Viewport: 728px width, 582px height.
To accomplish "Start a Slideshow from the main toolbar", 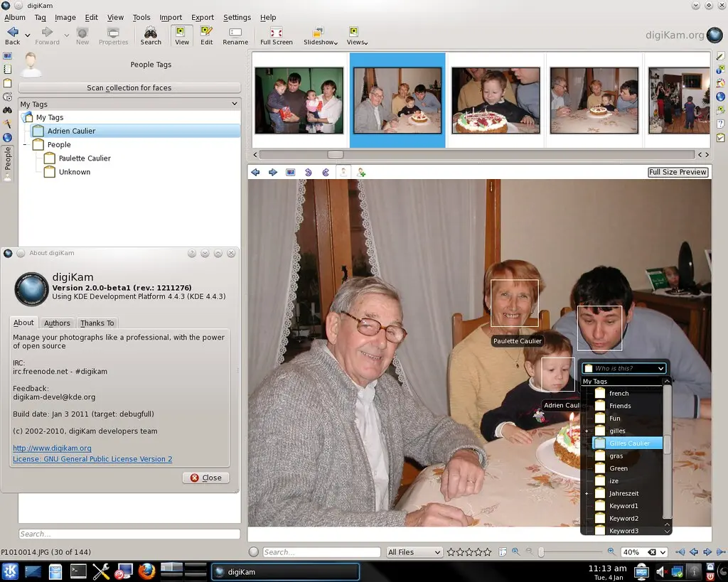I will tap(319, 34).
